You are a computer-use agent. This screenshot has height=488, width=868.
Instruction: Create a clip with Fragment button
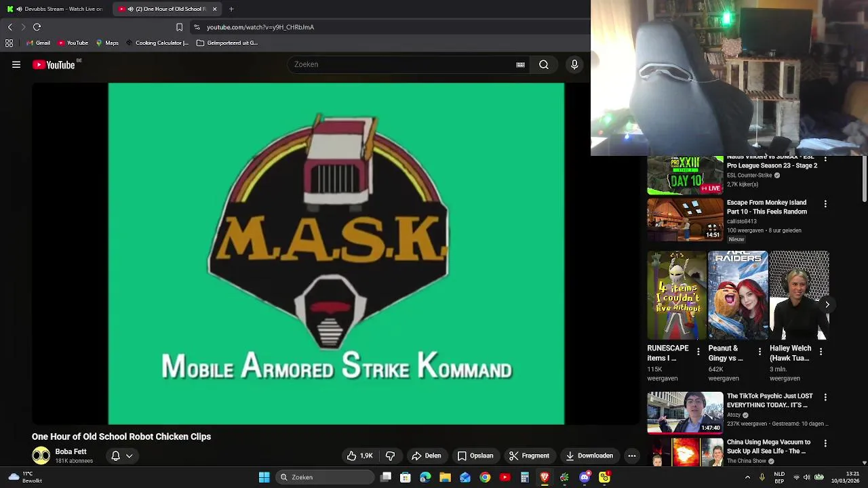[x=529, y=455]
